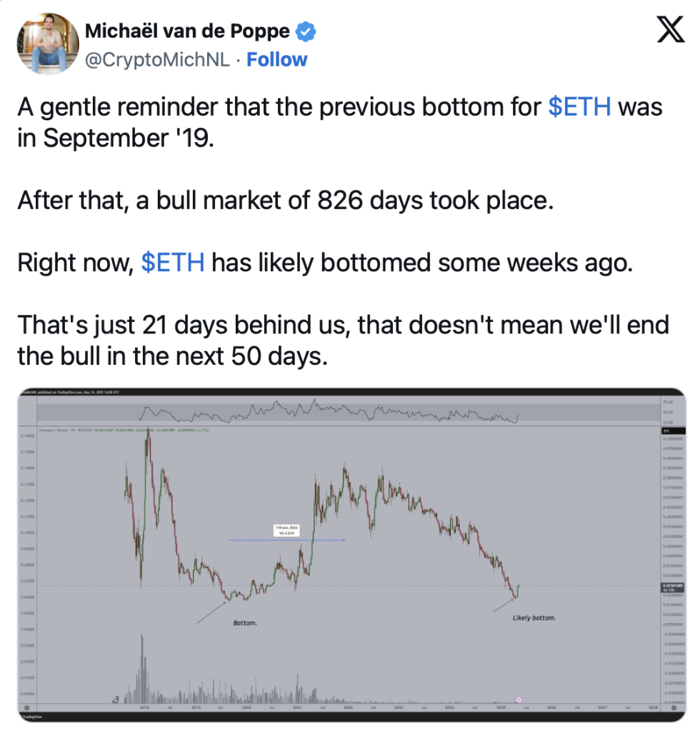
Task: Click the X logo in the corner
Action: (x=671, y=29)
